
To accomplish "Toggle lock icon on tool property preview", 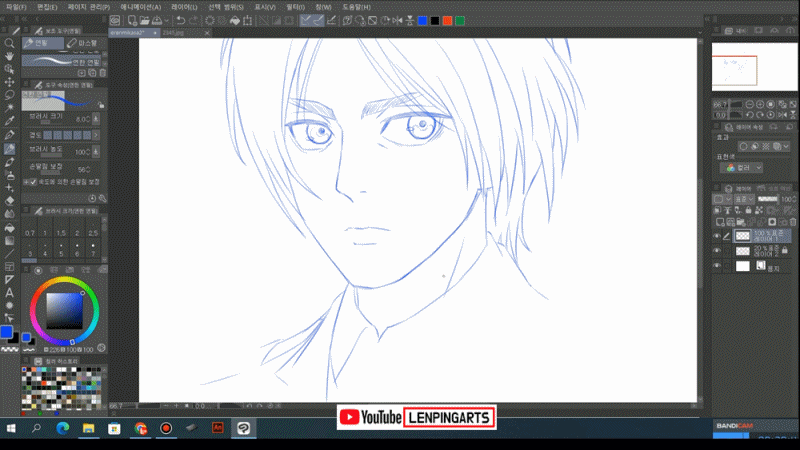I will 101,105.
